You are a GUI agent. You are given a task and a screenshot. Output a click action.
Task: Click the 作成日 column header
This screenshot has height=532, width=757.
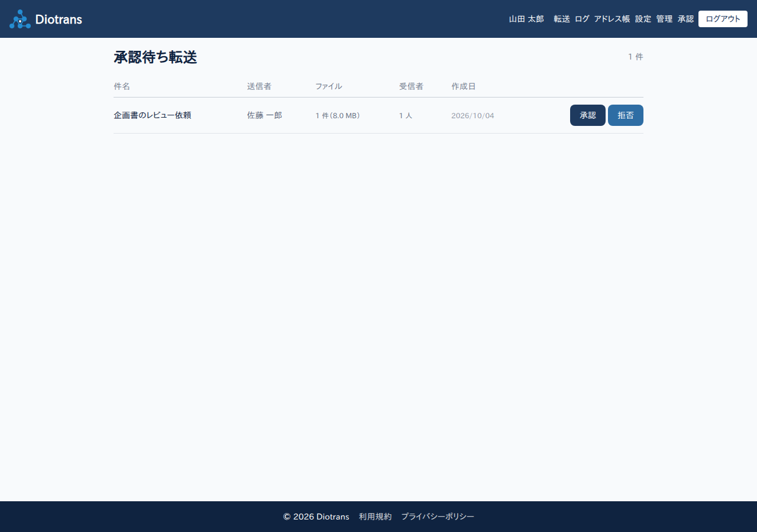click(x=464, y=86)
